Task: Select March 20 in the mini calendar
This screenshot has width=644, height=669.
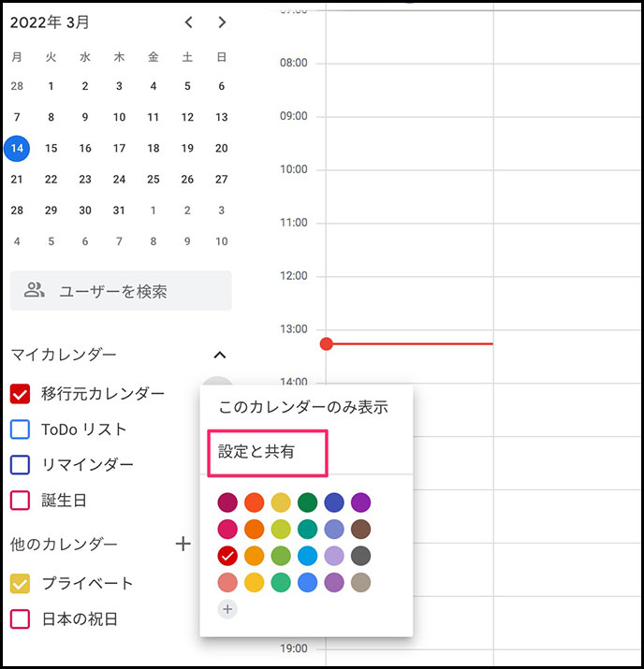Action: tap(222, 149)
